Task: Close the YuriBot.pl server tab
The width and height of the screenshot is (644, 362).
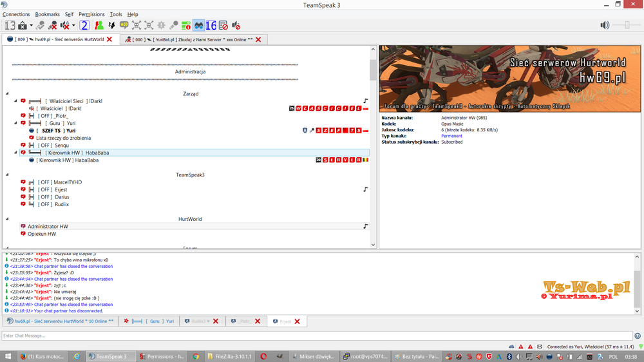Action: coord(258,39)
